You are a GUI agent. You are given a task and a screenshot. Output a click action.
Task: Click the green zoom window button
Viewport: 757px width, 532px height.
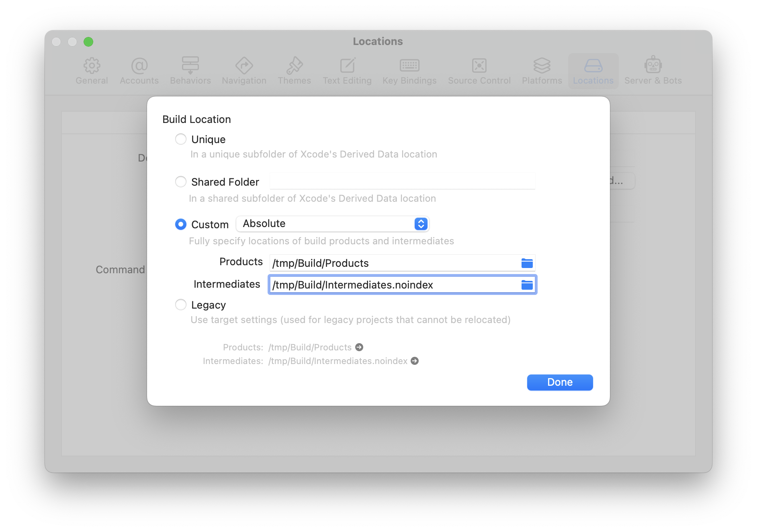click(88, 42)
